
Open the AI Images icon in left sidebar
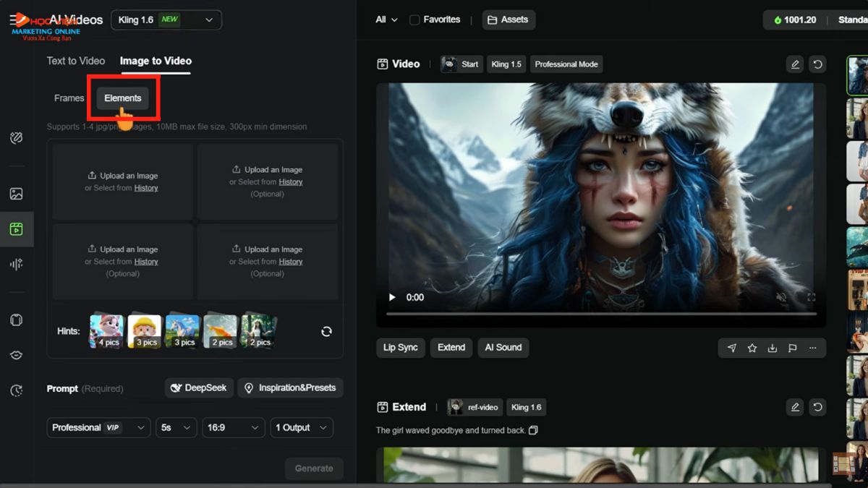pos(16,194)
